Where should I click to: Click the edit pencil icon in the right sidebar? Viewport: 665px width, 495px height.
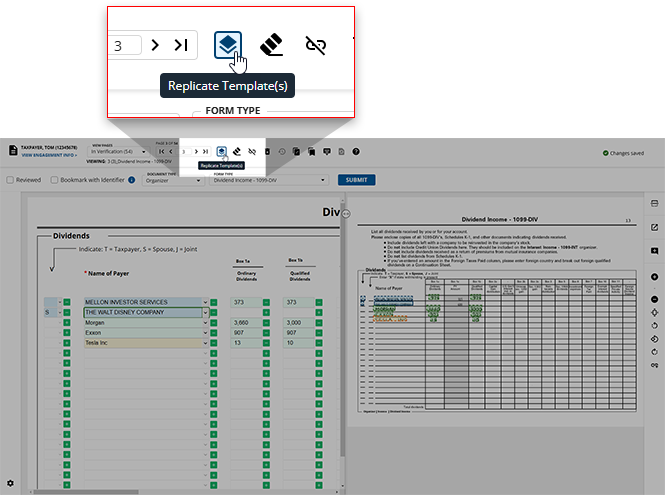654,227
